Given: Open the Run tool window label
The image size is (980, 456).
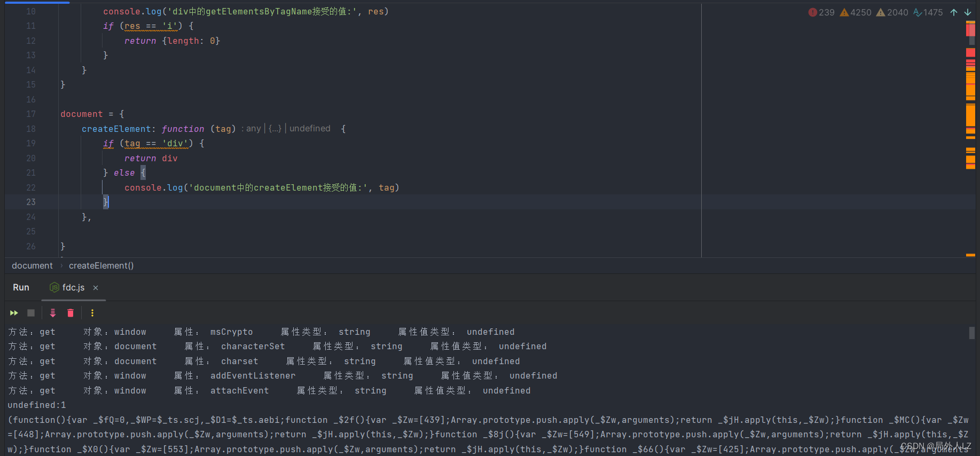Looking at the screenshot, I should [x=21, y=287].
